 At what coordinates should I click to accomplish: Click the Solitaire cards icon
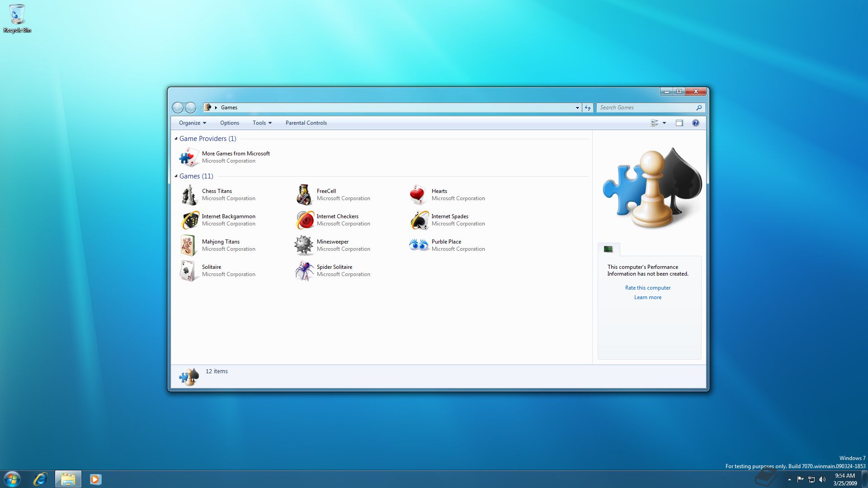[189, 271]
